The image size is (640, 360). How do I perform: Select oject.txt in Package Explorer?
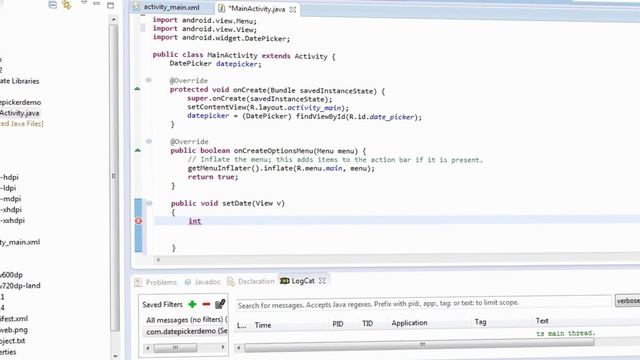click(13, 341)
